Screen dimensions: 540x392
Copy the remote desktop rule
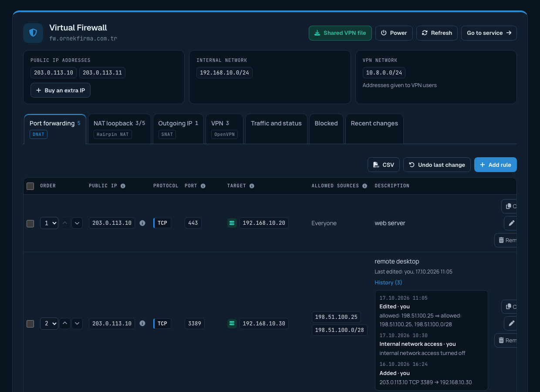pyautogui.click(x=509, y=307)
